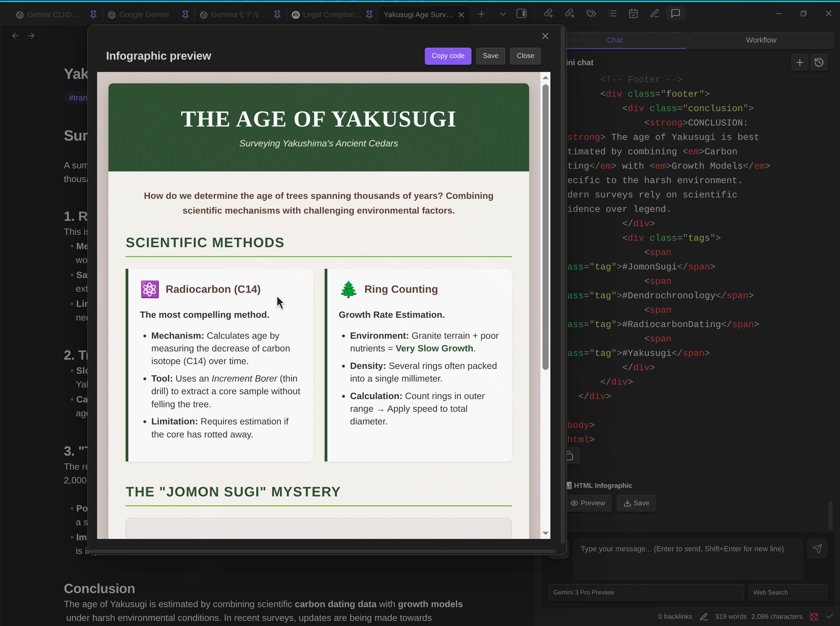Switch to the Google Gemini tab
This screenshot has height=626, width=840.
point(144,15)
